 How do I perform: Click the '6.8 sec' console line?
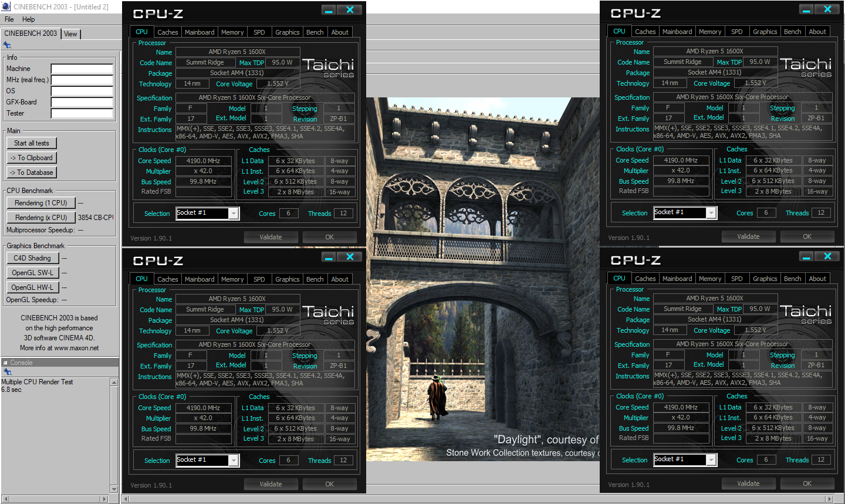(x=11, y=390)
